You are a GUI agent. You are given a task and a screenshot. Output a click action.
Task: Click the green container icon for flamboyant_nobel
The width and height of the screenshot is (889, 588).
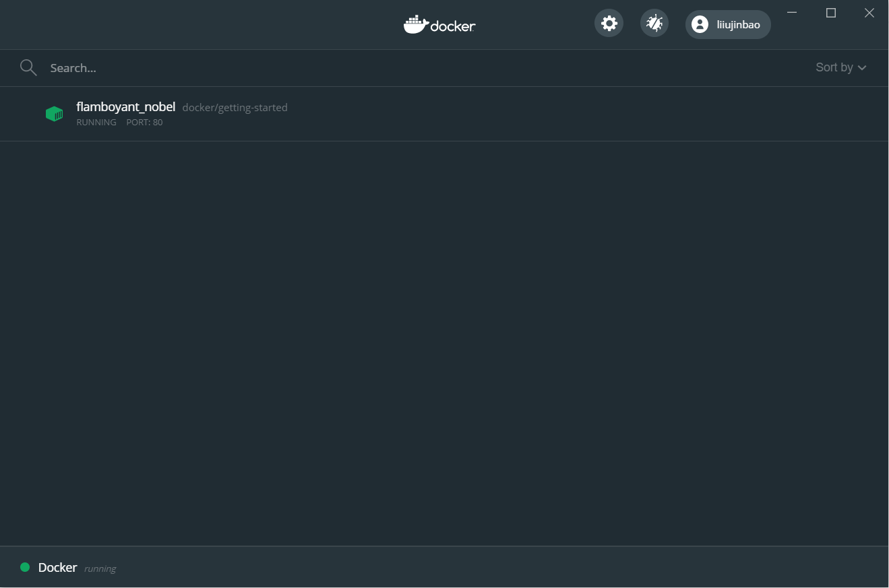click(54, 114)
